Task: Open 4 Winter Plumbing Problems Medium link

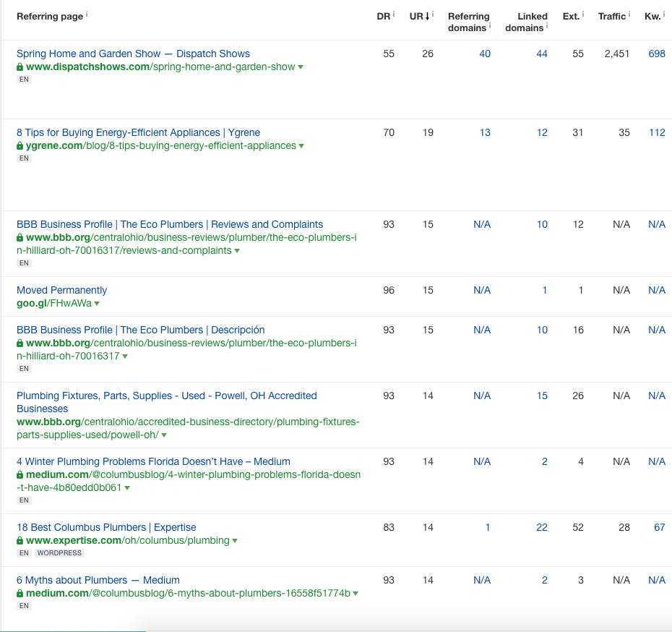Action: [153, 461]
